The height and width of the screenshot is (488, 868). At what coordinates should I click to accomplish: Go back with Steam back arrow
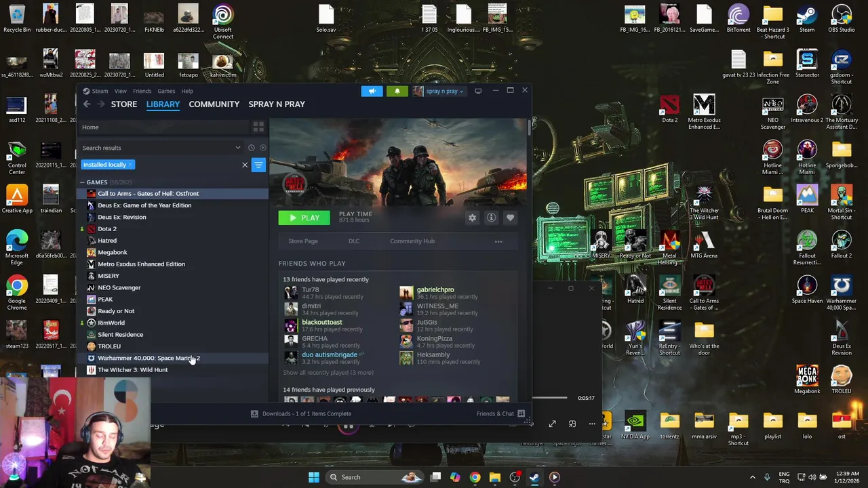(87, 104)
